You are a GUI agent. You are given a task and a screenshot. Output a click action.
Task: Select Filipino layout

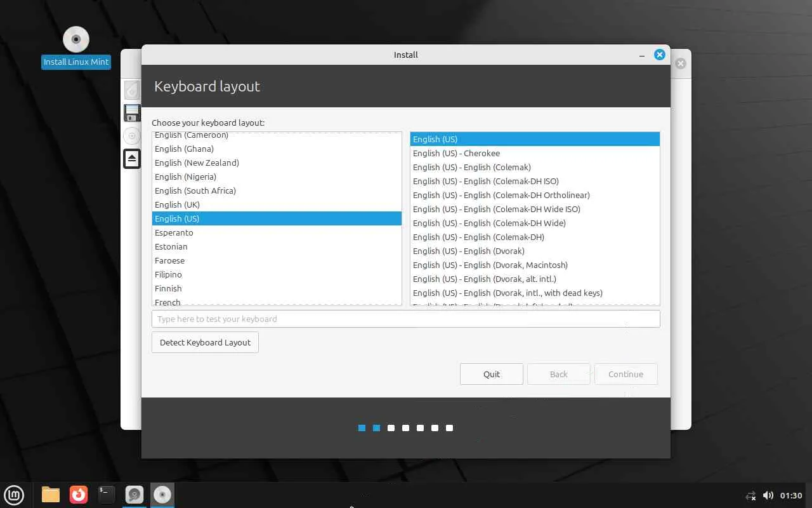pyautogui.click(x=277, y=274)
